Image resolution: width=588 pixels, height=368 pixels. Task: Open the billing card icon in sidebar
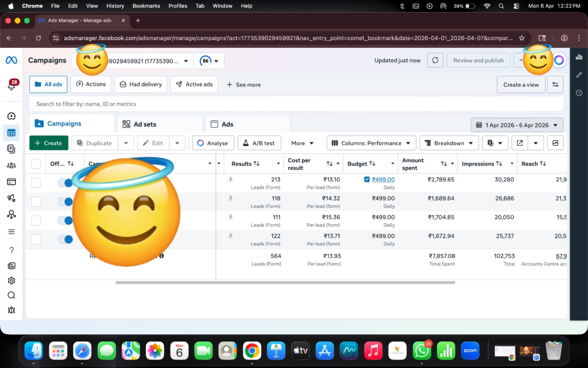click(11, 182)
